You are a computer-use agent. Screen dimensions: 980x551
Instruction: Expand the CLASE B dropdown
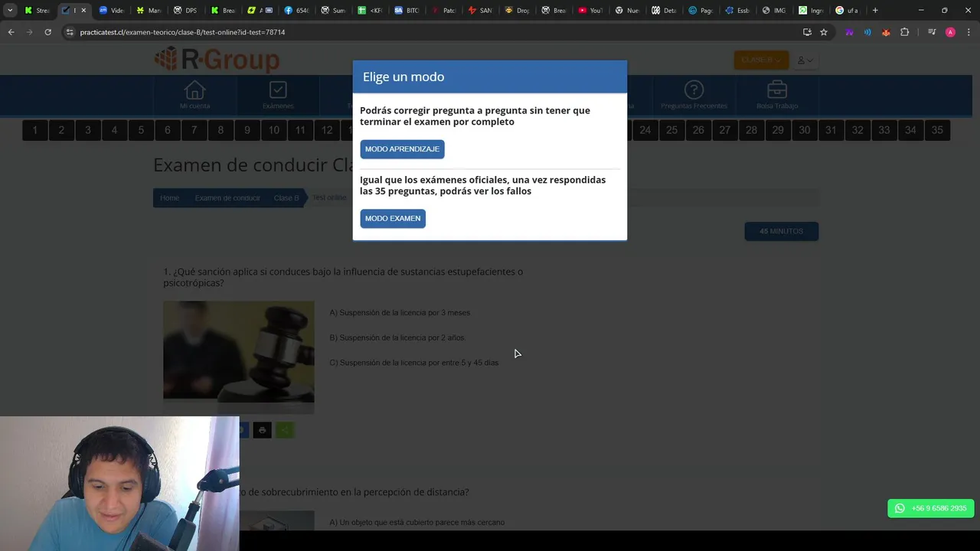tap(760, 60)
